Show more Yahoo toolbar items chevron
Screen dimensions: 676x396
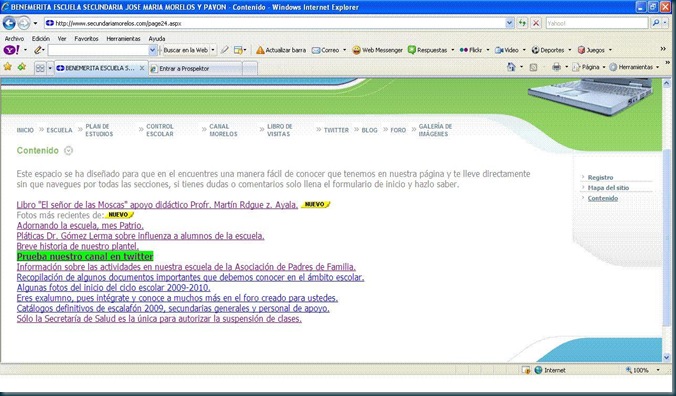[x=663, y=49]
